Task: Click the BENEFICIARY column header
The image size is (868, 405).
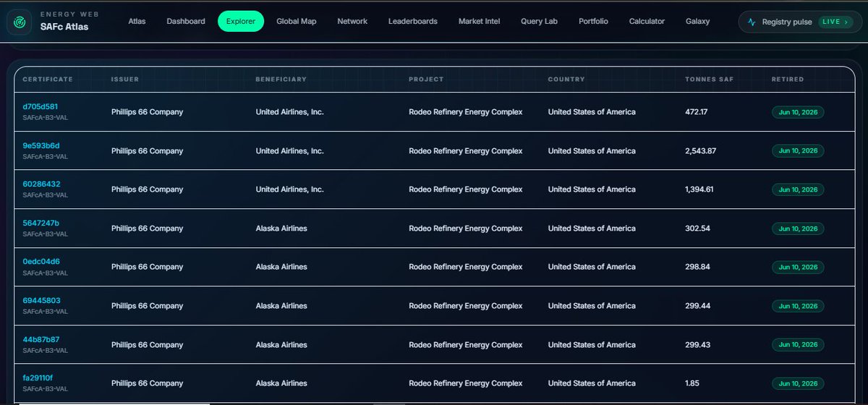Action: click(281, 79)
